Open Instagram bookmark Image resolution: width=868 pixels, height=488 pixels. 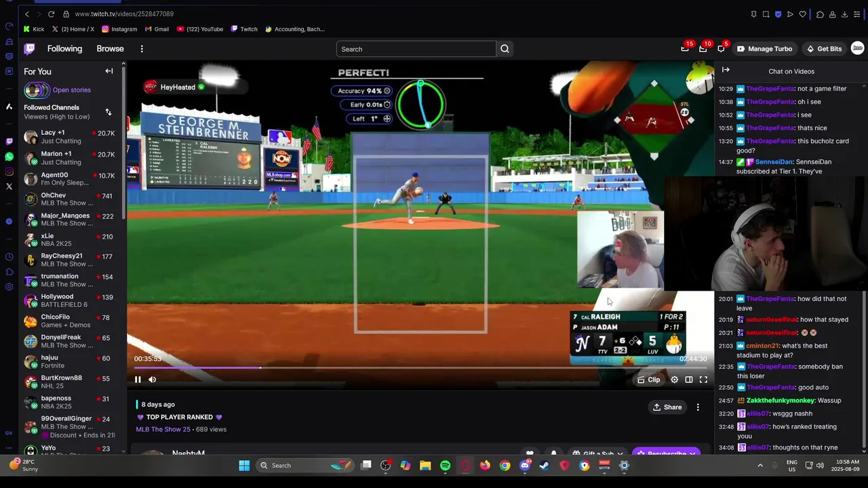(x=119, y=29)
